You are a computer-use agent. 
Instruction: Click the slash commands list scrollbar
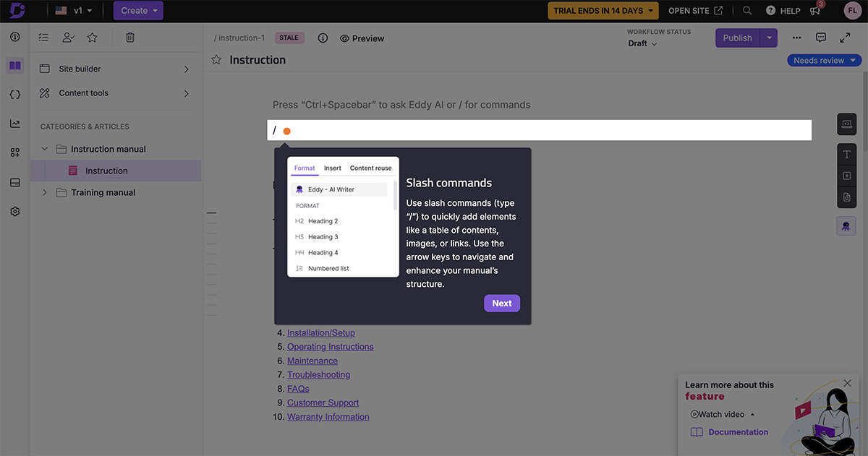point(395,197)
